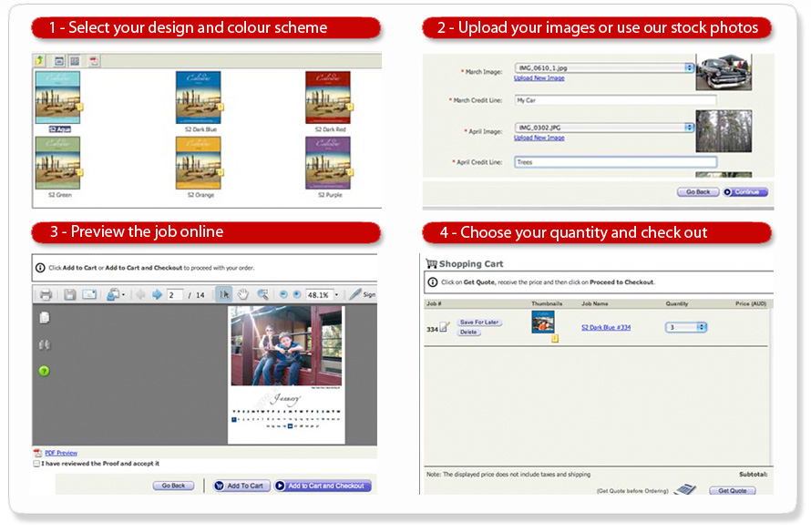The width and height of the screenshot is (811, 532).
Task: Click the zoom field showing 48.1%
Action: (x=319, y=295)
